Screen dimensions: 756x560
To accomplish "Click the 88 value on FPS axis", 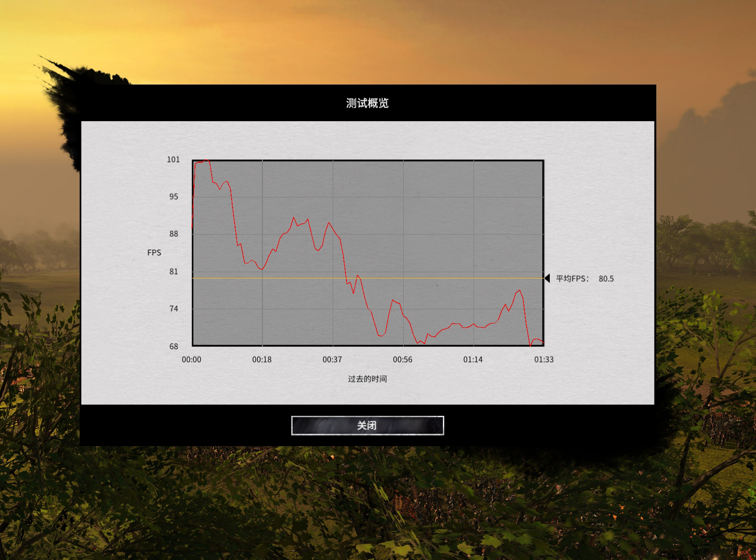I will (x=174, y=234).
